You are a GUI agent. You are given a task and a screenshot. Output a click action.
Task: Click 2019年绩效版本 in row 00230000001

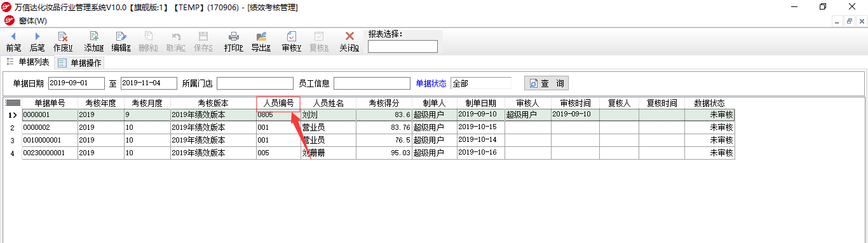coord(213,153)
